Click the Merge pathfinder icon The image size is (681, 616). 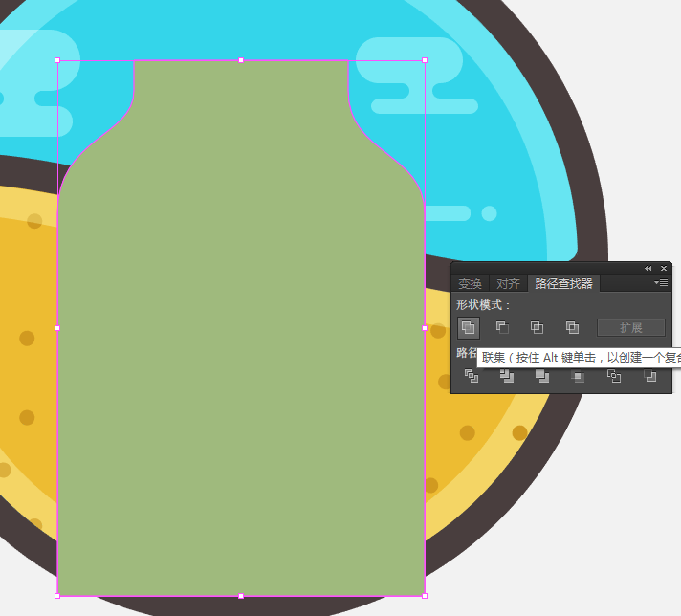[x=542, y=376]
